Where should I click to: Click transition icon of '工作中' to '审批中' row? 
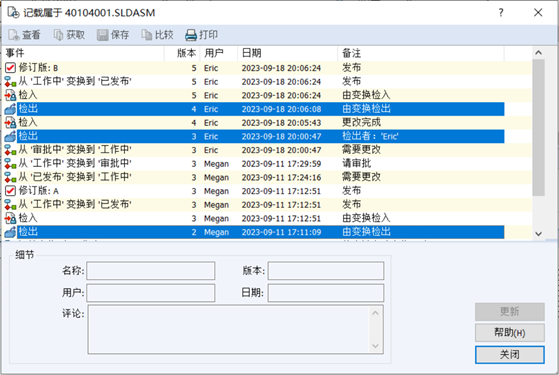pyautogui.click(x=10, y=164)
